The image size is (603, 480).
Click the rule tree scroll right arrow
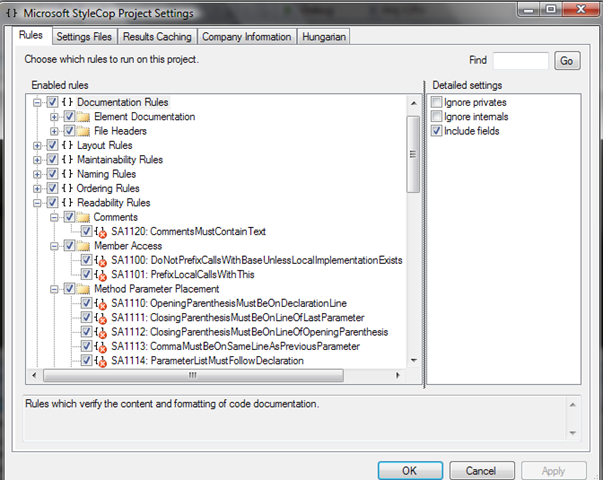(x=398, y=375)
